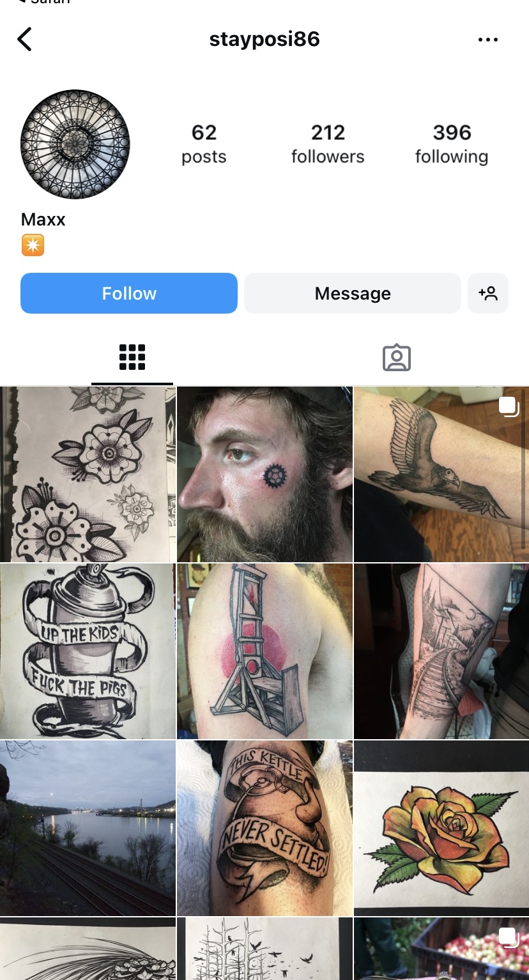The height and width of the screenshot is (980, 529).
Task: Open the spray can banner drawing post
Action: pos(88,651)
